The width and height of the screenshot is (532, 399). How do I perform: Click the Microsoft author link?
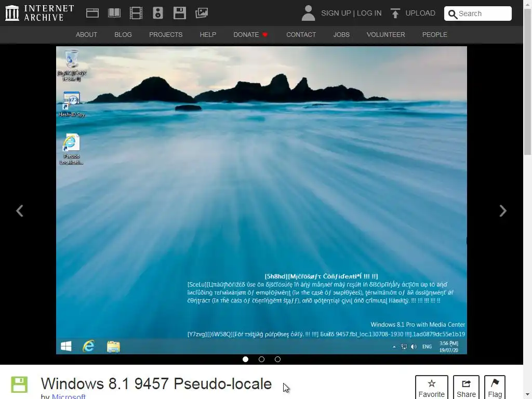click(69, 396)
